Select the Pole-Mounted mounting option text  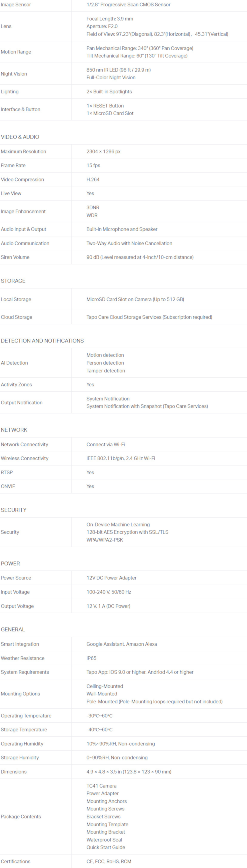click(154, 702)
